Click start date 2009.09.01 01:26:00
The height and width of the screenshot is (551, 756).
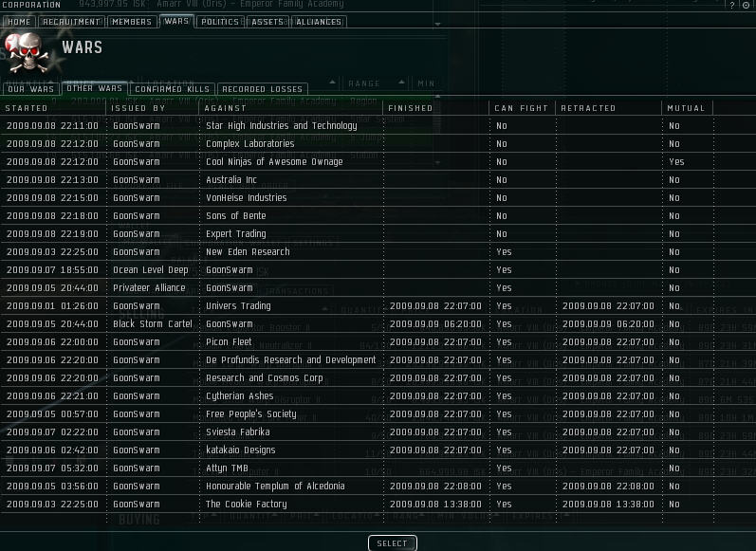52,306
